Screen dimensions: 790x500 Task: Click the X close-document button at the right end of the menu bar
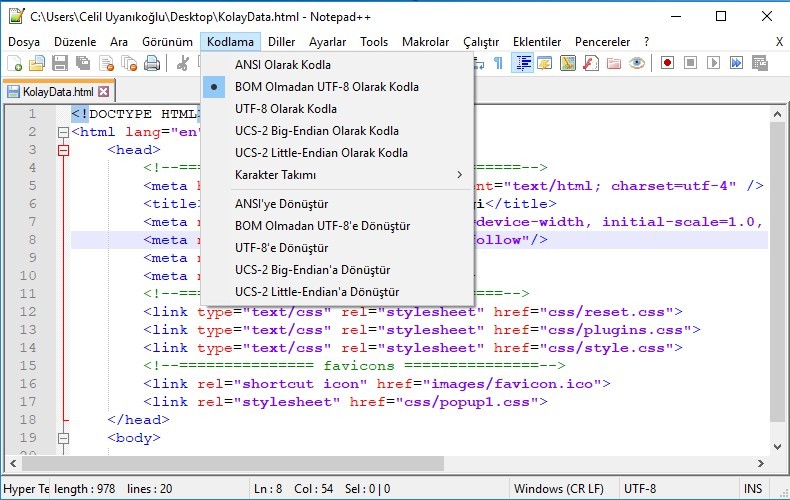click(x=779, y=42)
